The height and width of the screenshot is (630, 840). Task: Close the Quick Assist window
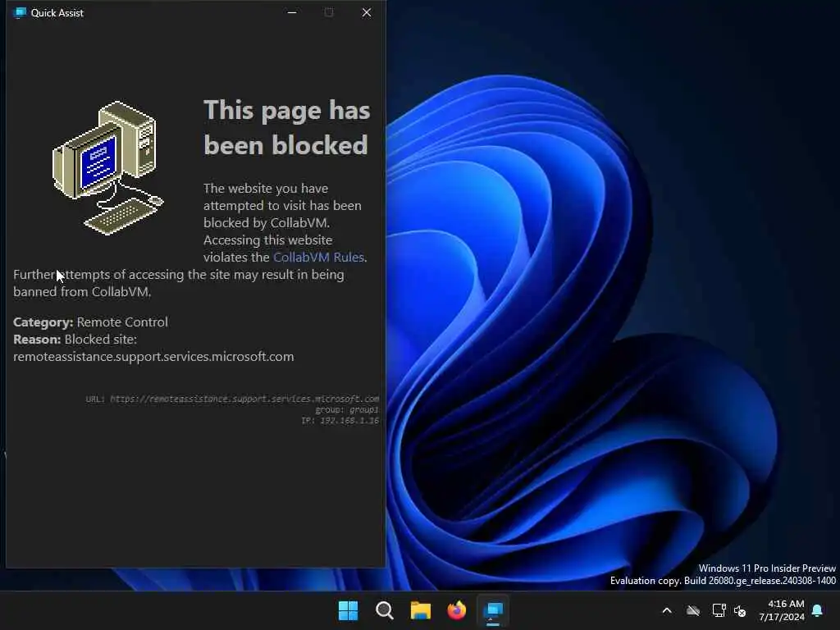tap(367, 12)
